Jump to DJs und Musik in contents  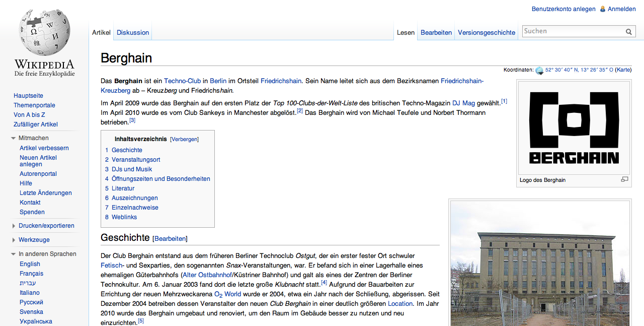132,169
